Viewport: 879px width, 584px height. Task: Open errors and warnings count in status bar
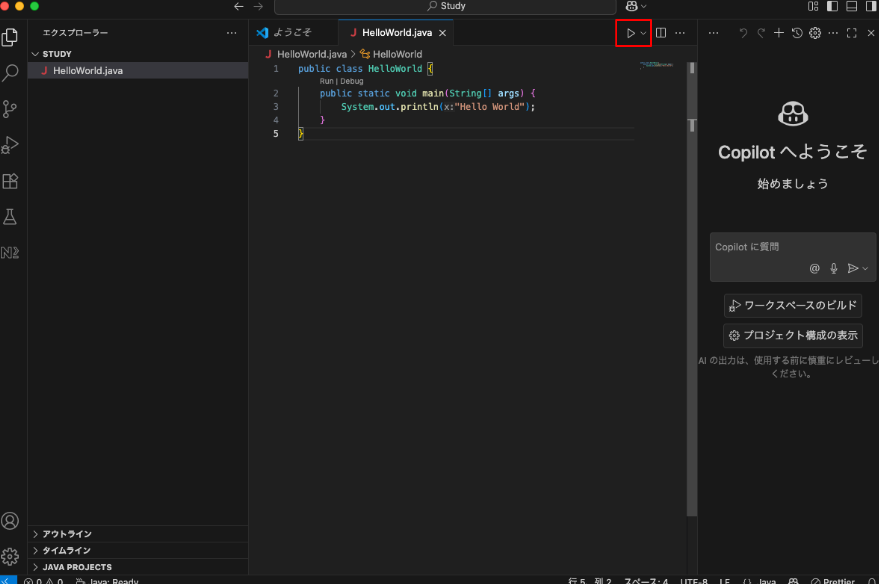(x=43, y=581)
